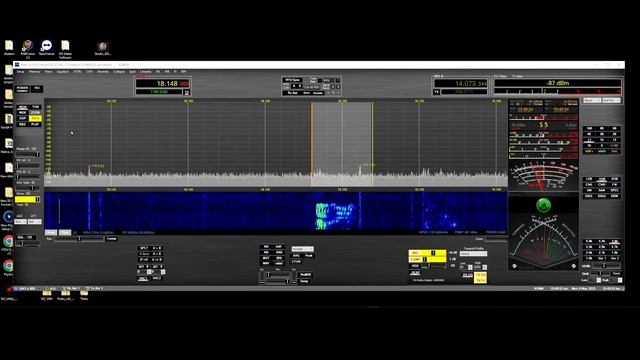Toggle the MOX transmit button
The width and height of the screenshot is (640, 360).
point(22,113)
